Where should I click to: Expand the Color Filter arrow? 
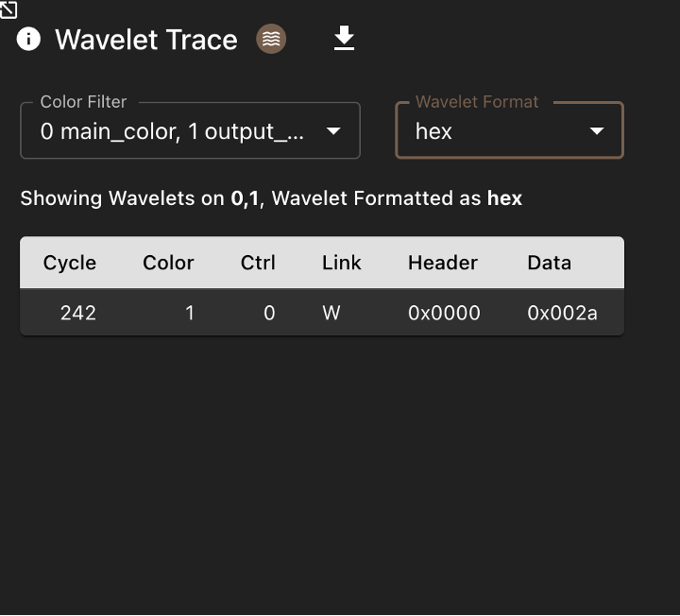point(333,130)
